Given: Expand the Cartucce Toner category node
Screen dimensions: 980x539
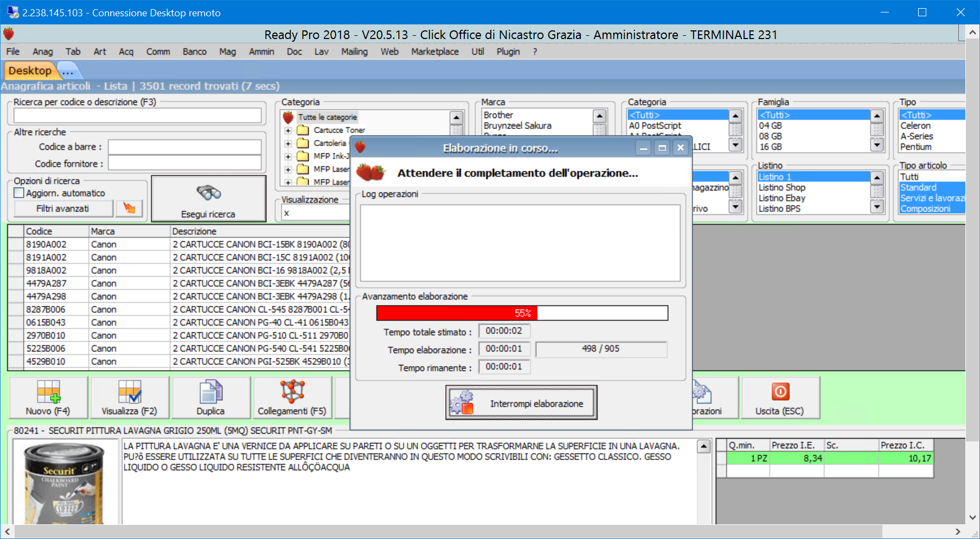Looking at the screenshot, I should (x=288, y=131).
